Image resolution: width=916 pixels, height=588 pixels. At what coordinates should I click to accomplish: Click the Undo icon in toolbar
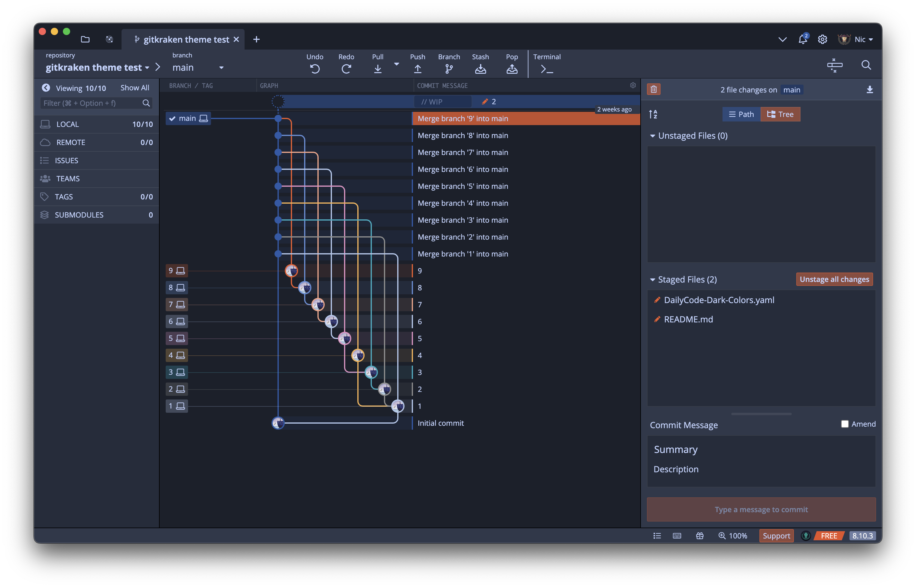click(315, 69)
